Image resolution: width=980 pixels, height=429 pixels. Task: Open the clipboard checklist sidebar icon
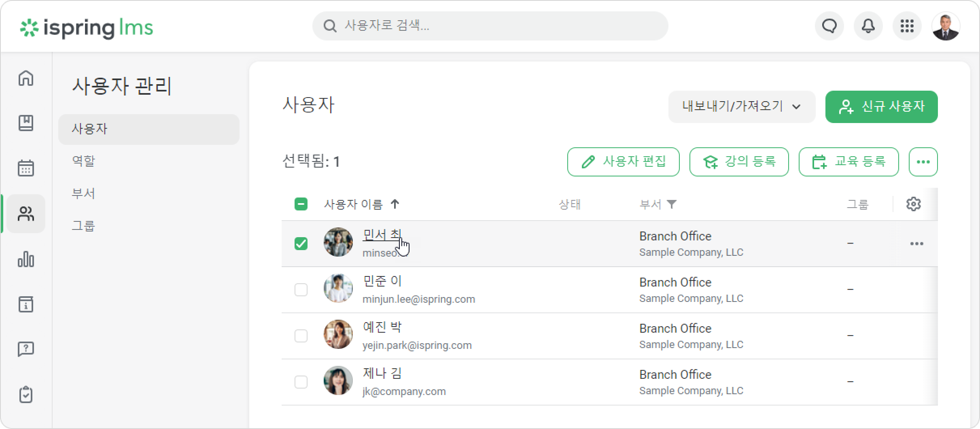click(x=26, y=395)
